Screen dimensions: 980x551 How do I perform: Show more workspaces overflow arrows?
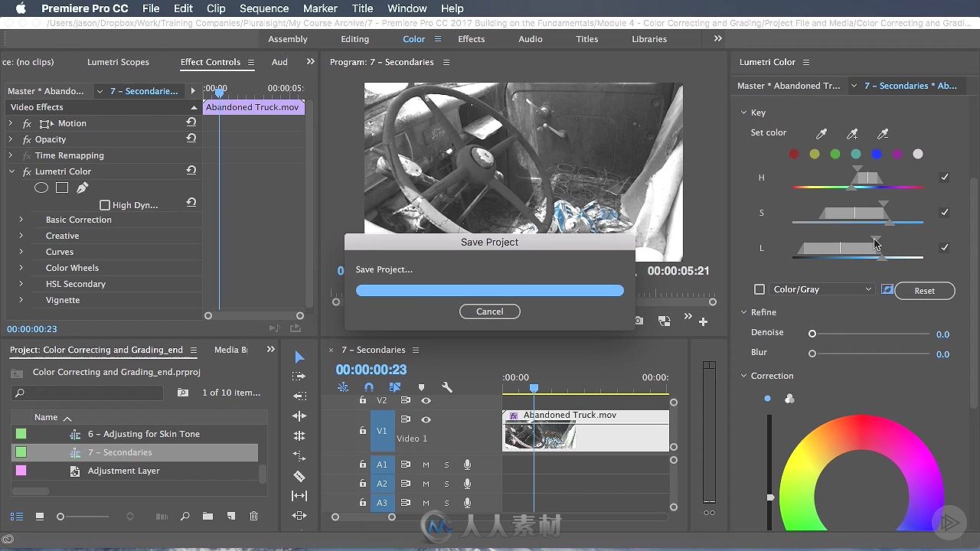[x=717, y=38]
